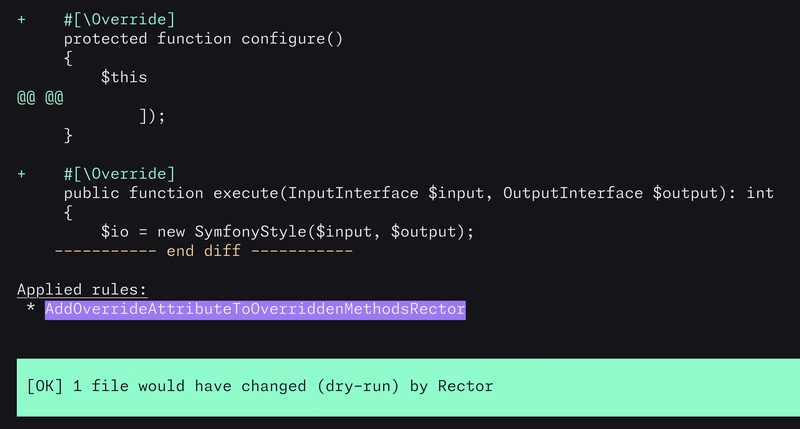Click the "@@ @@" diff hunk marker
The width and height of the screenshot is (800, 429).
tap(40, 97)
